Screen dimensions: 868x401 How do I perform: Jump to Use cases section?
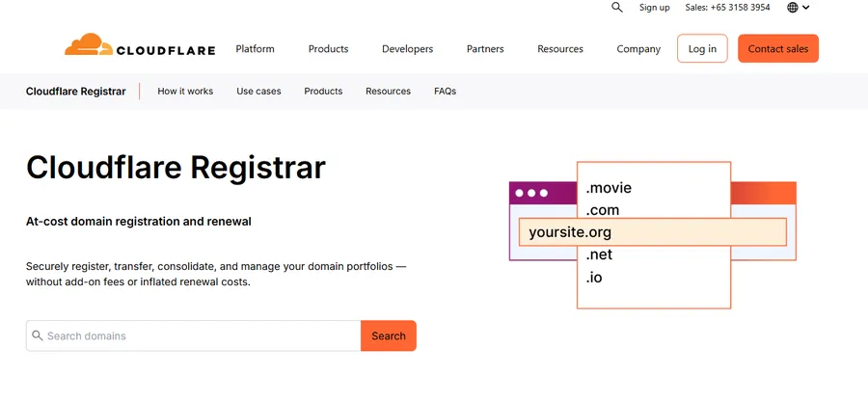(258, 92)
